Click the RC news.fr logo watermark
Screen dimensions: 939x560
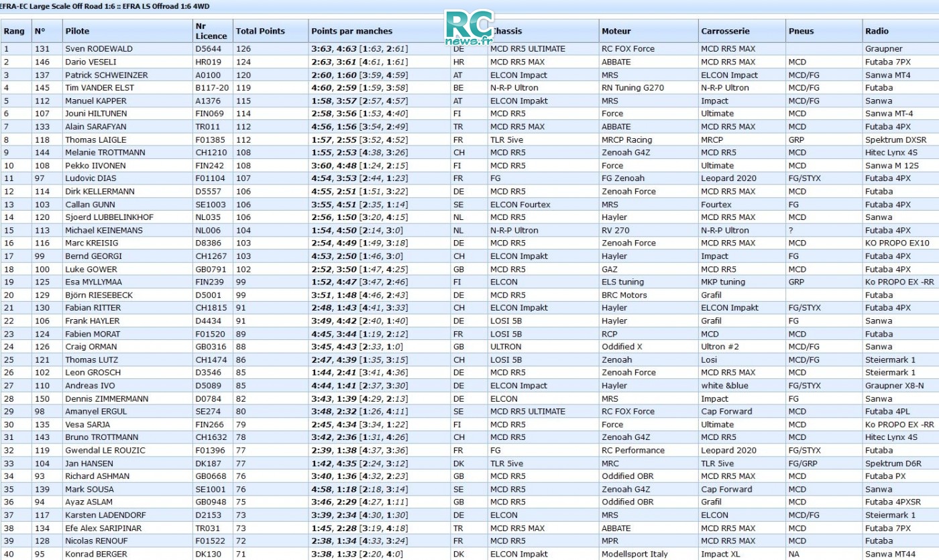point(469,28)
